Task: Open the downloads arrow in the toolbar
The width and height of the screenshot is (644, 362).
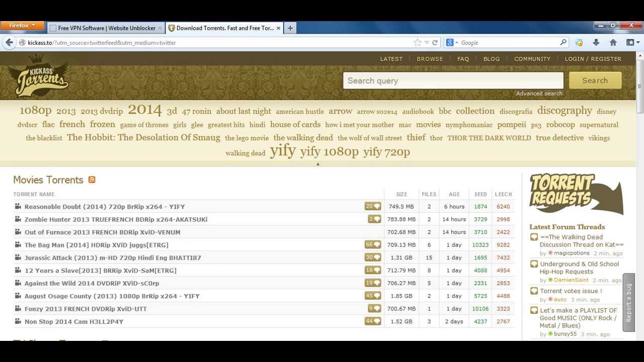Action: (x=596, y=43)
